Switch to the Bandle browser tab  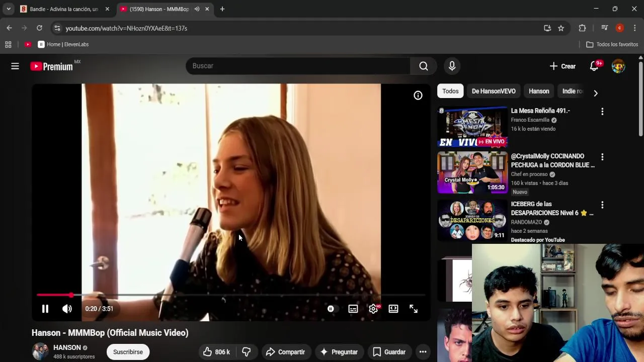(63, 9)
